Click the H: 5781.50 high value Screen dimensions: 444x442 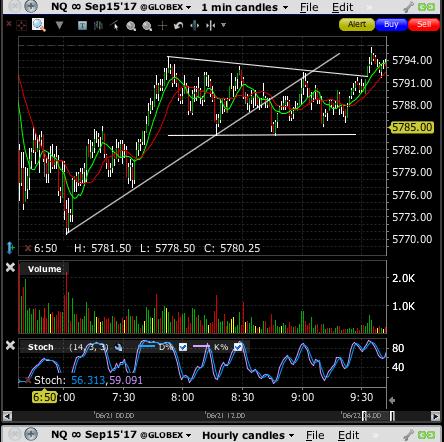103,248
